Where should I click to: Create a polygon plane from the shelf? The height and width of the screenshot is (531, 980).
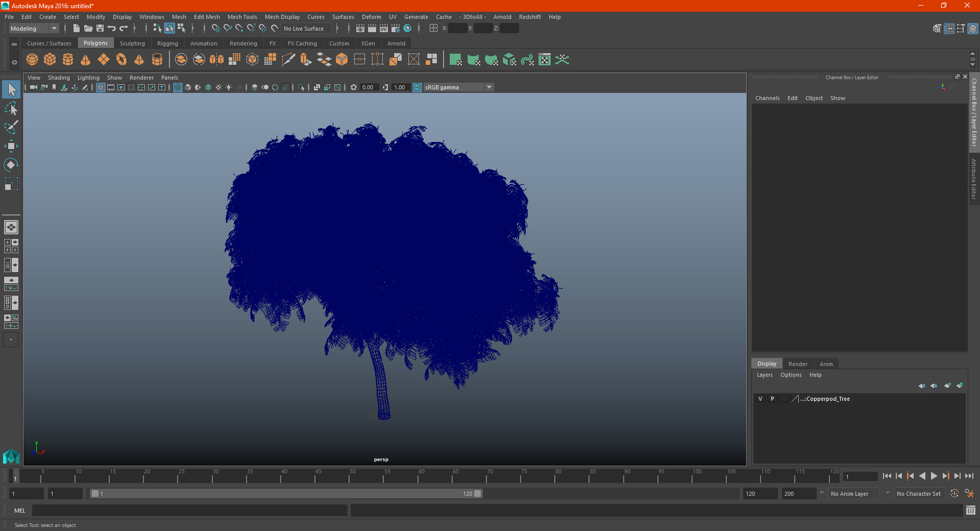coord(104,60)
